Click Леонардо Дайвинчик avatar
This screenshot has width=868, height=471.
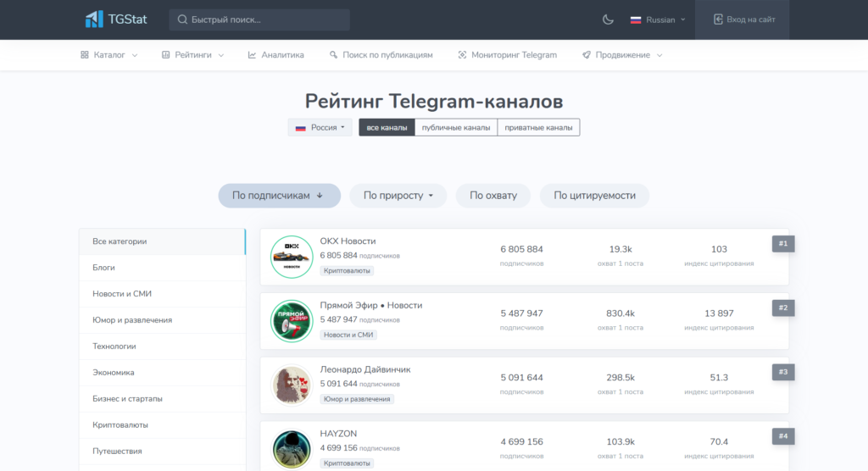pos(292,385)
